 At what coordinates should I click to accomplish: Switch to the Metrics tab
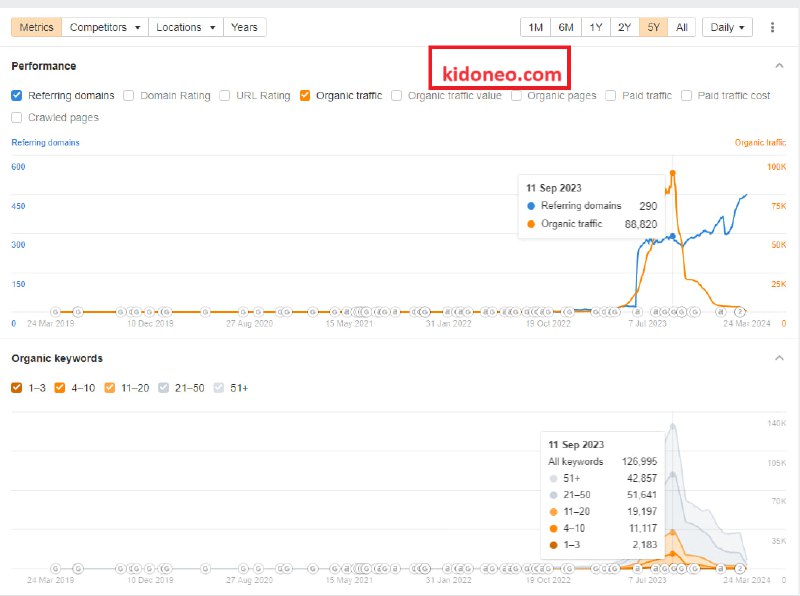[36, 27]
